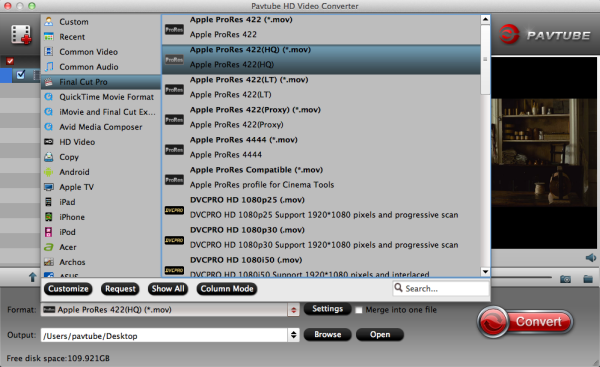Click the Column Mode button
Image resolution: width=600 pixels, height=367 pixels.
pos(227,289)
